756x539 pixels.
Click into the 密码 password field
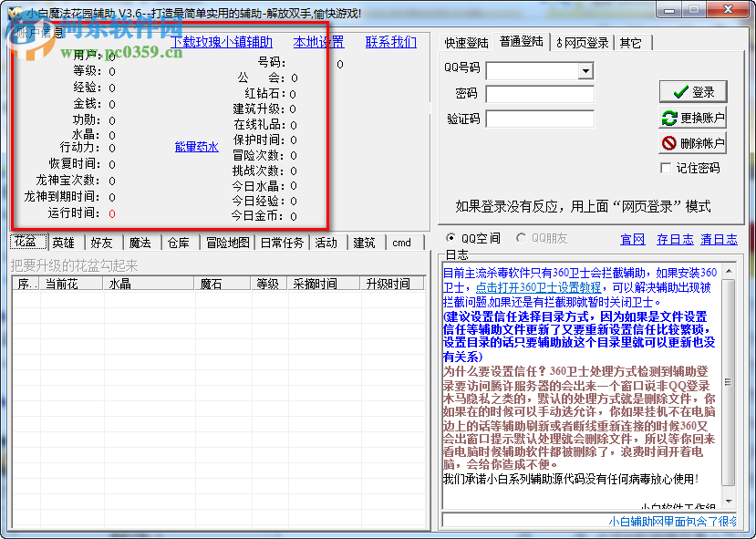(x=540, y=95)
